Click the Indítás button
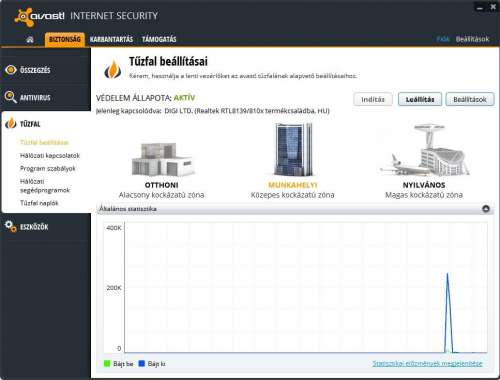This screenshot has width=500, height=380. point(373,99)
